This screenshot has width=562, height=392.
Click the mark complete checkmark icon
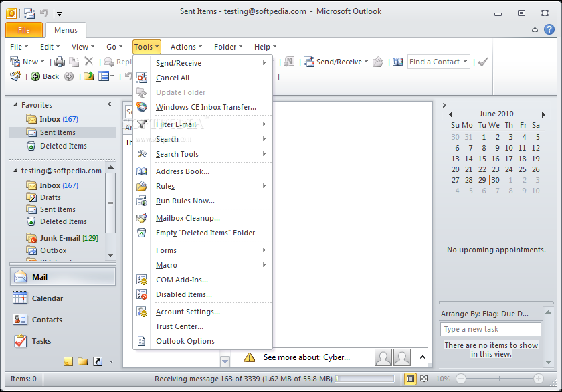click(483, 62)
